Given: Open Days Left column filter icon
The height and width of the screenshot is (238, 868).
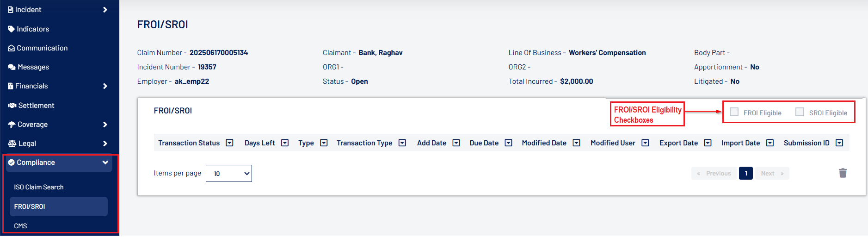Looking at the screenshot, I should pos(285,143).
